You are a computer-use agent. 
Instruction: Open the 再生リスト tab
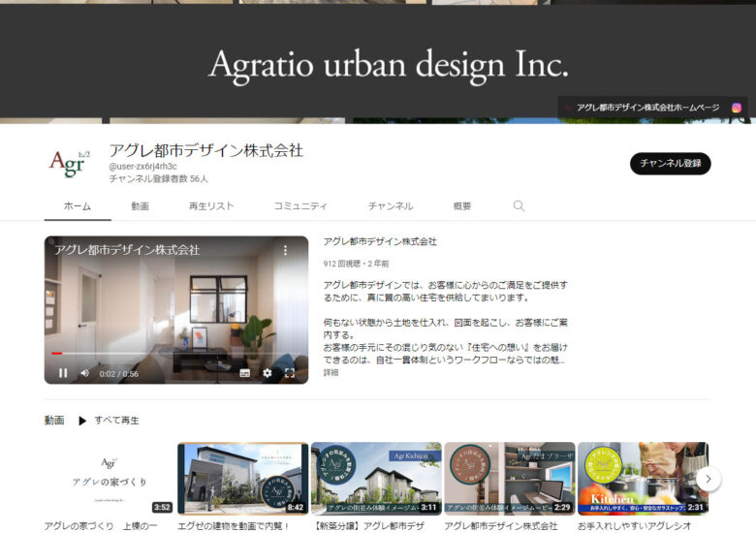point(211,206)
